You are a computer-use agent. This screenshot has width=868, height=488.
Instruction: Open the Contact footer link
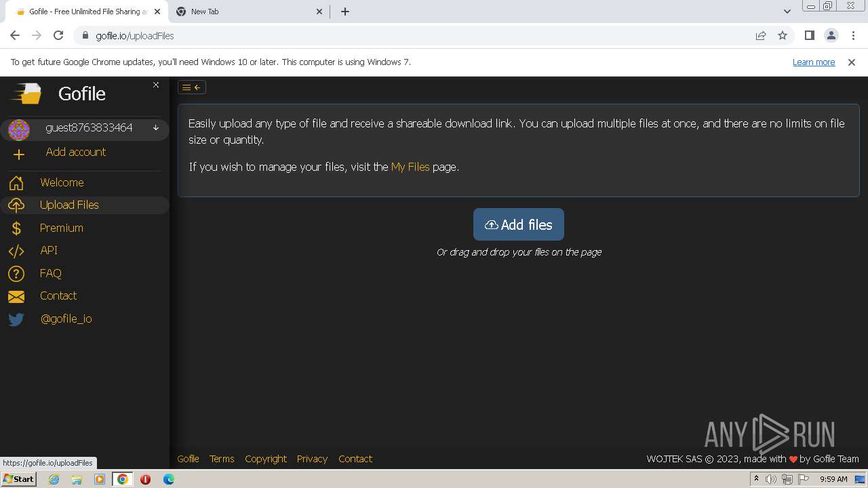(x=355, y=459)
